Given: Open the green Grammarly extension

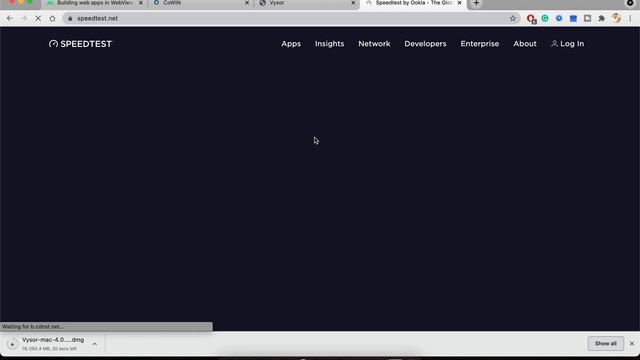Looking at the screenshot, I should pos(545,18).
